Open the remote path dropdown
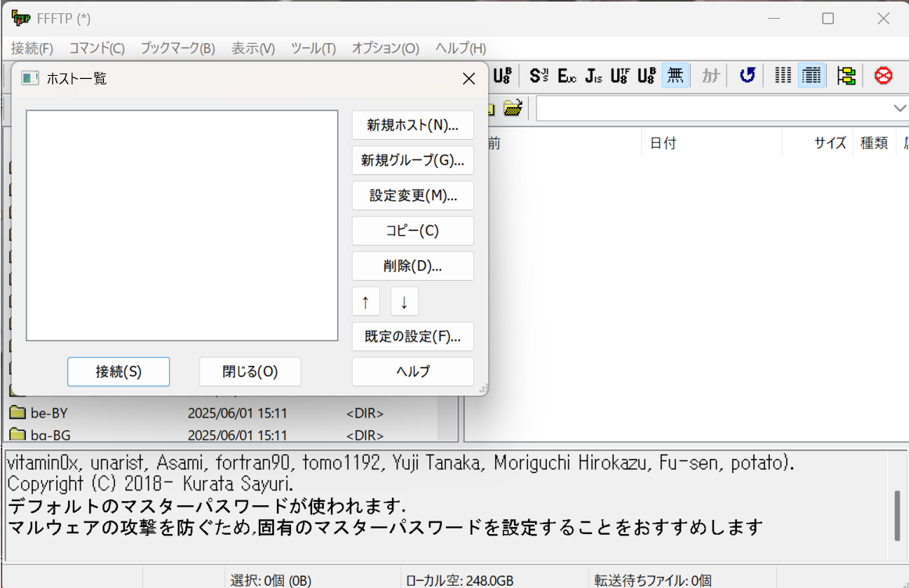 pyautogui.click(x=899, y=108)
